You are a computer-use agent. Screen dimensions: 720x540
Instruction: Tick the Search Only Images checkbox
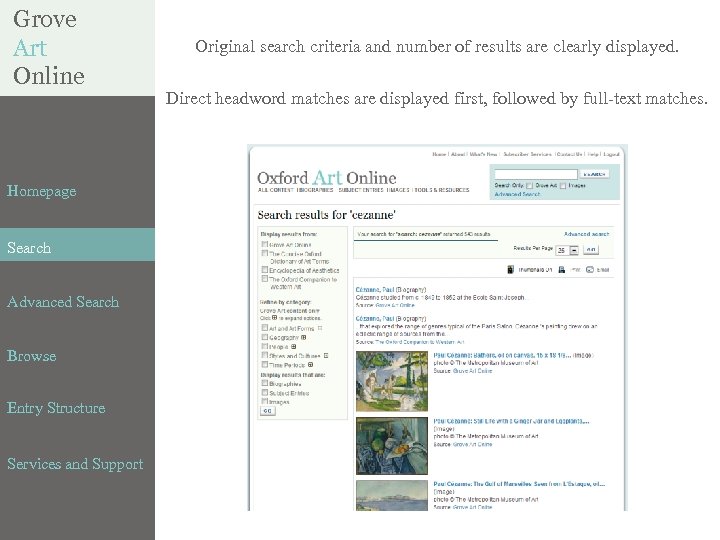coord(562,186)
